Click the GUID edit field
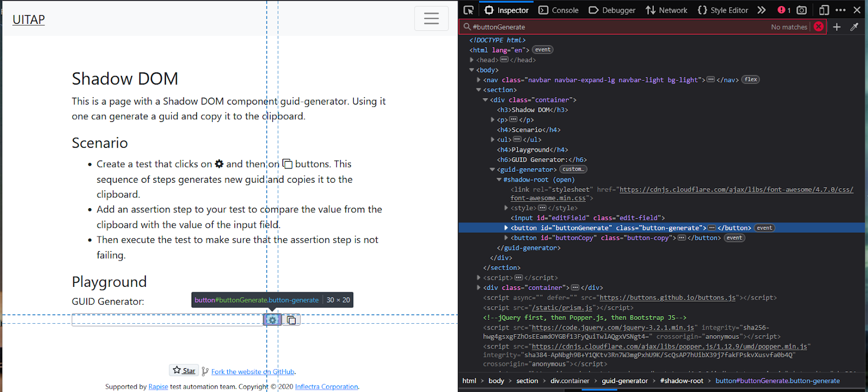The image size is (868, 392). click(x=168, y=320)
